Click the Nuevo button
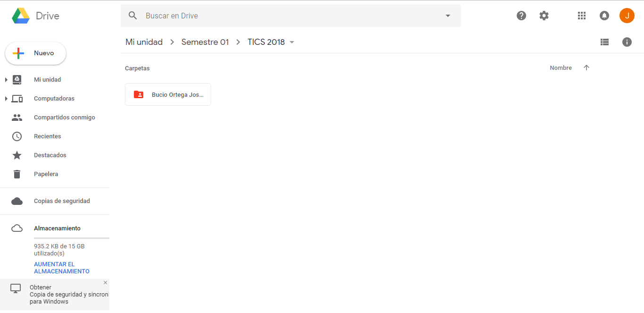Screen dimensions: 644x313 (x=35, y=53)
